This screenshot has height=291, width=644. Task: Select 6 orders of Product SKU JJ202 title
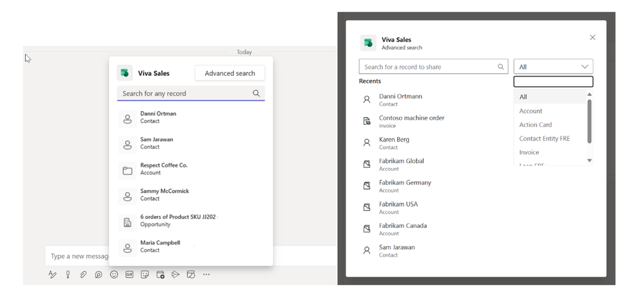(x=178, y=217)
